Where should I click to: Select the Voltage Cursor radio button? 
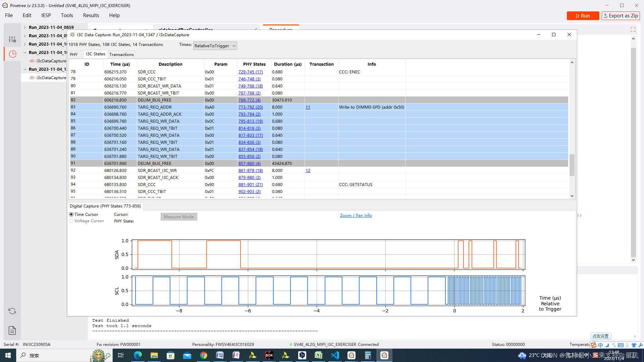click(71, 221)
